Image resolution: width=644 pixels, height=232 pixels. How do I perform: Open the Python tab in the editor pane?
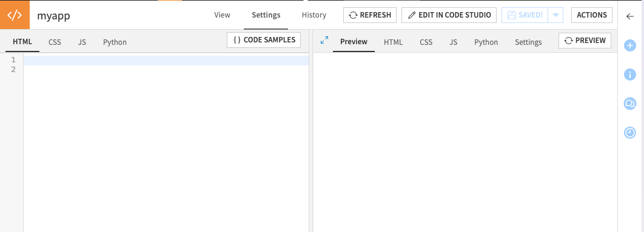(x=115, y=42)
